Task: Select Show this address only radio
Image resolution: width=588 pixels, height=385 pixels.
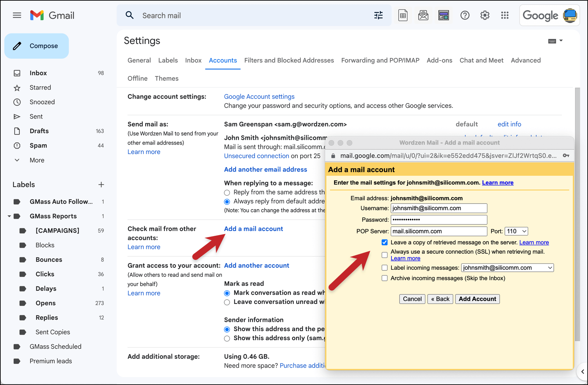Action: point(227,338)
